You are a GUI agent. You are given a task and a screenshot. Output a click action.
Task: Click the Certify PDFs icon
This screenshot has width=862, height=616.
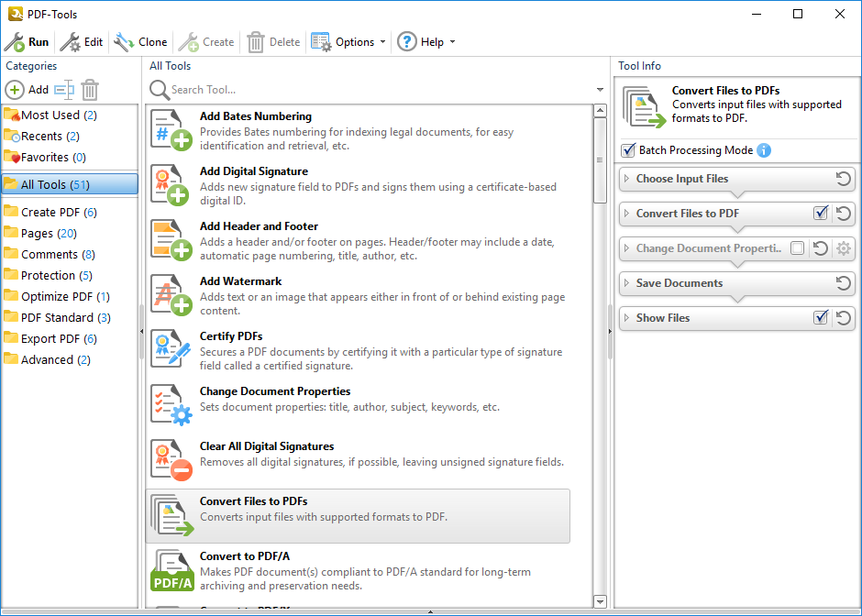pos(171,349)
